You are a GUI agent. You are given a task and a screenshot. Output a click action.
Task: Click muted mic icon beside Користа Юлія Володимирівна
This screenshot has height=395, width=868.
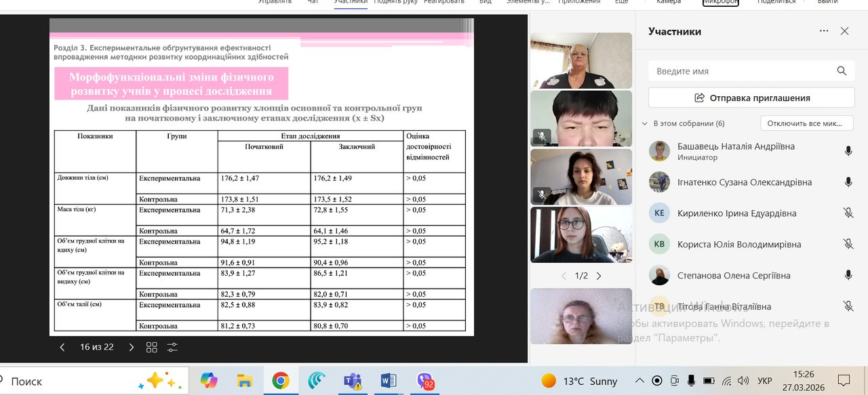(x=848, y=245)
